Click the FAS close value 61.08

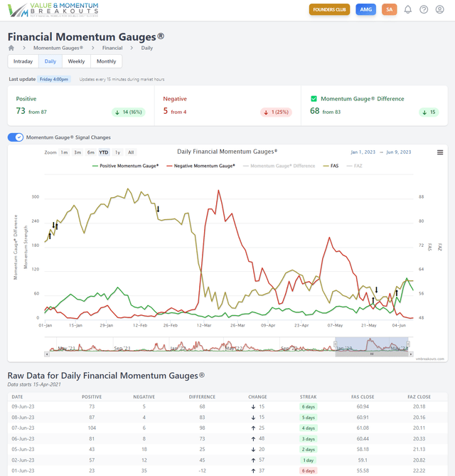coord(363,428)
